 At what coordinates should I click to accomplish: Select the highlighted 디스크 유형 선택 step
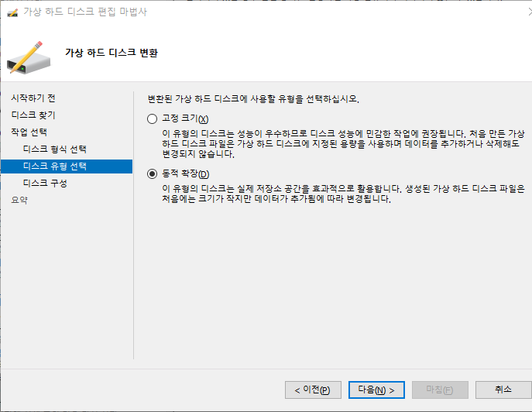67,167
